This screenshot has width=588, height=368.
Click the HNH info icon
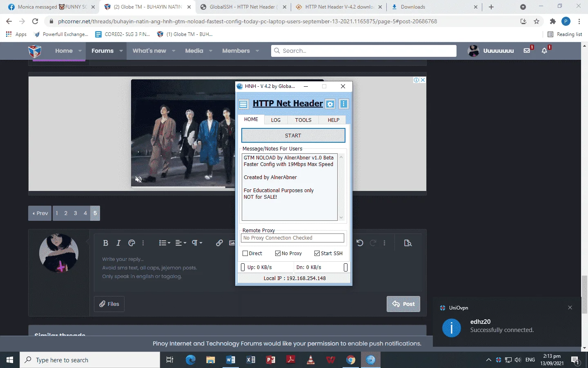344,104
